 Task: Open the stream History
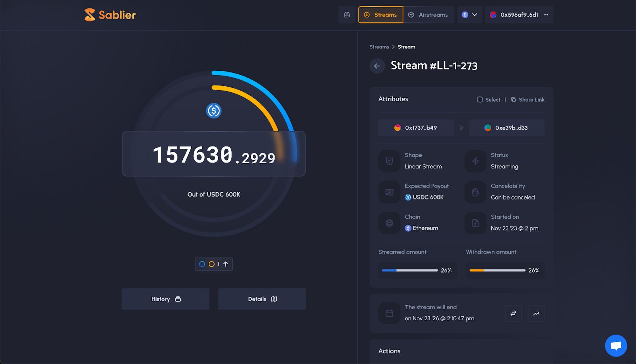pyautogui.click(x=166, y=299)
